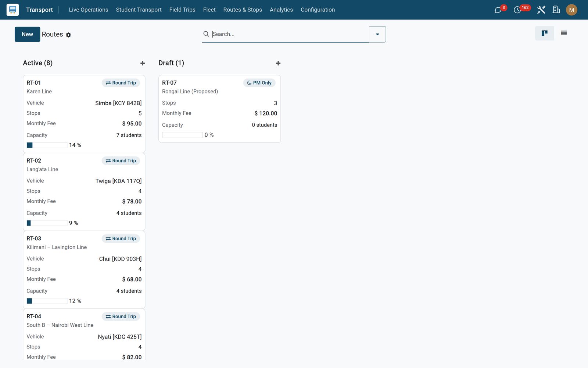Click RT-02 Round Trip badge
Screen dimensions: 588x368
tap(121, 161)
